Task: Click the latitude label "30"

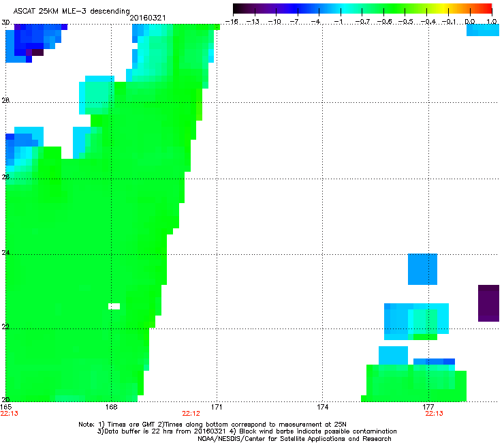Action: click(x=5, y=22)
